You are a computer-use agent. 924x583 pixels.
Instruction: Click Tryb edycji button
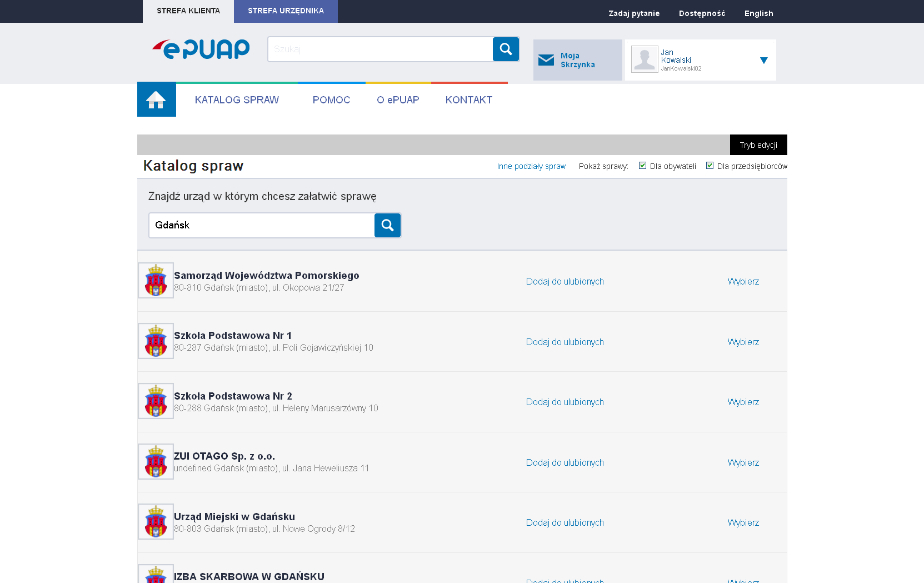pos(758,145)
